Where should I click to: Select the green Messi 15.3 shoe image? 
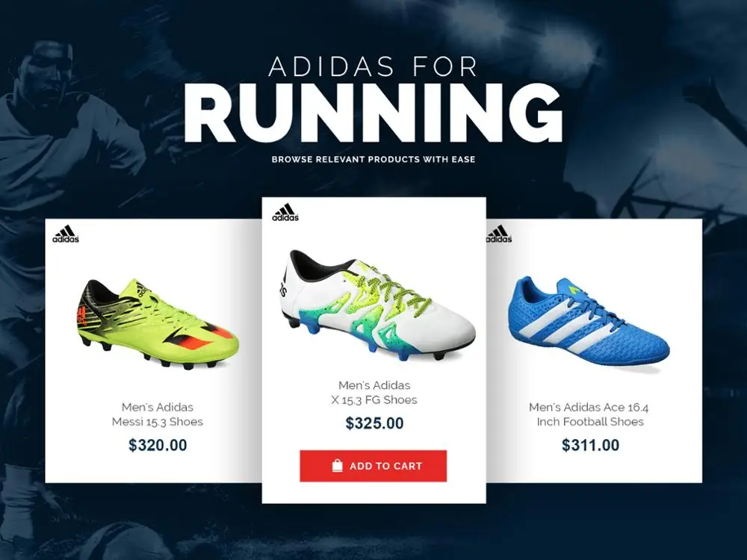(x=158, y=324)
